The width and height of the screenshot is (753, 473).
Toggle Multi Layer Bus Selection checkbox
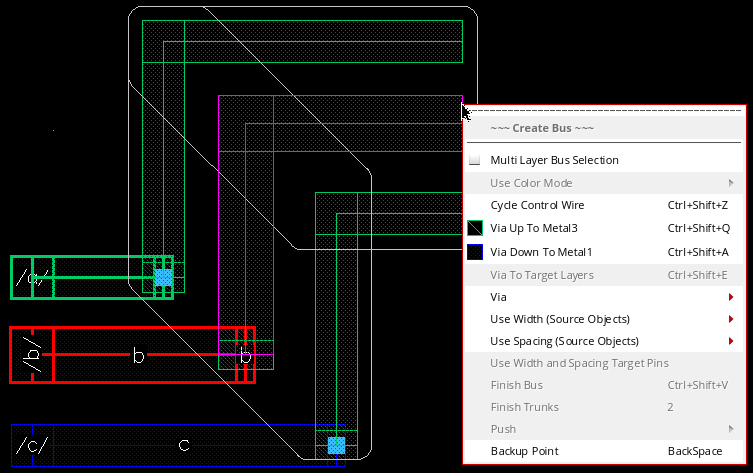(475, 160)
